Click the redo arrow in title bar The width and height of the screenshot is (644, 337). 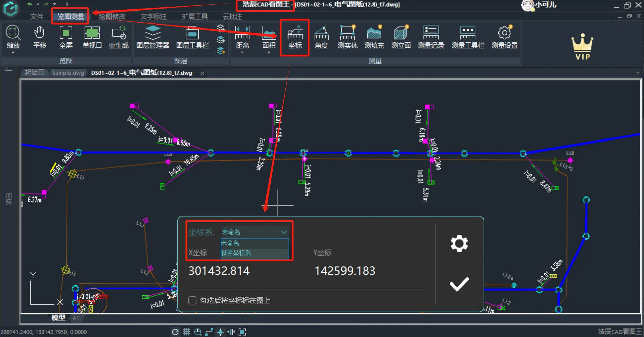tap(46, 4)
